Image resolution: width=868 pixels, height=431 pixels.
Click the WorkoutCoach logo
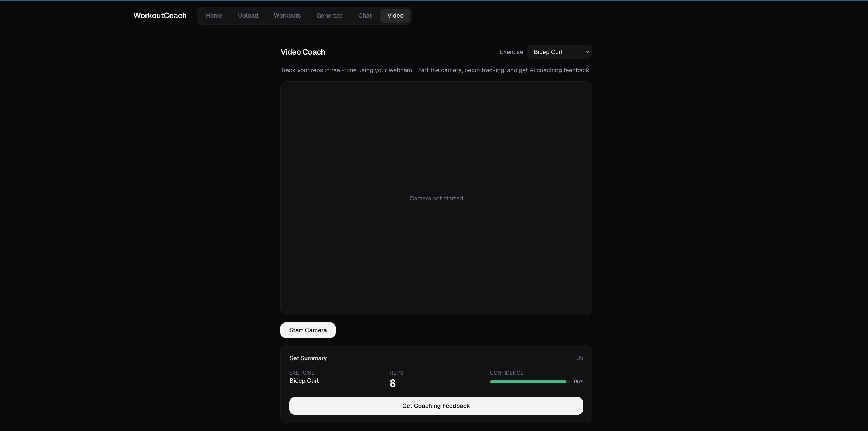pyautogui.click(x=160, y=16)
